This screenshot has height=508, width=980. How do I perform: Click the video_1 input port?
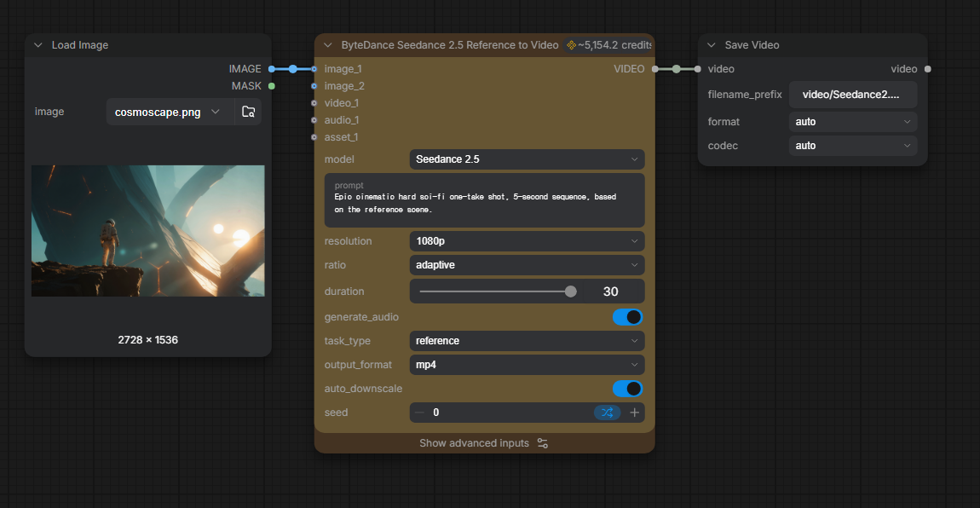(314, 102)
